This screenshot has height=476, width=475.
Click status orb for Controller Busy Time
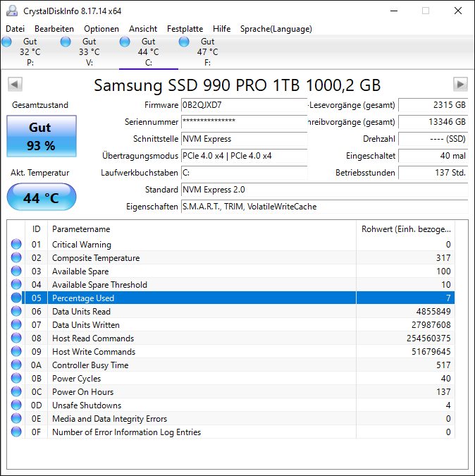pos(16,365)
